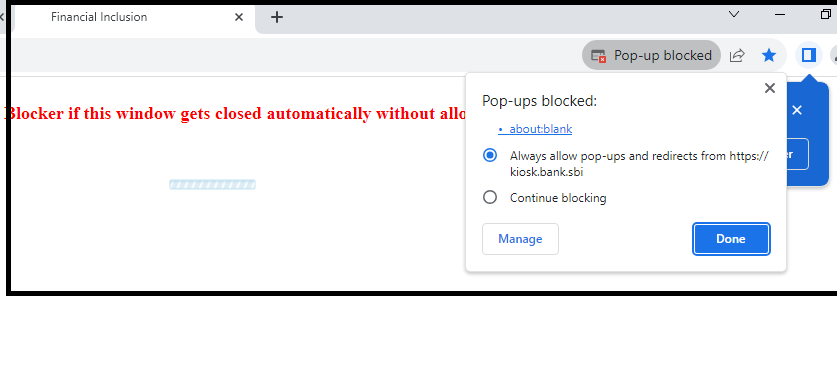This screenshot has height=391, width=837.
Task: Share this page using the share icon
Action: click(x=737, y=55)
